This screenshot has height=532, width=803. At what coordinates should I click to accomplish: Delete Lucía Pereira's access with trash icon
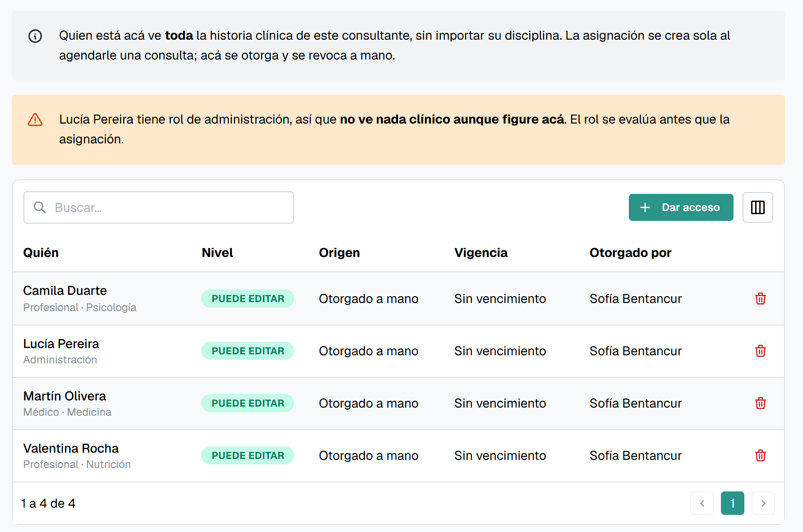coord(760,351)
